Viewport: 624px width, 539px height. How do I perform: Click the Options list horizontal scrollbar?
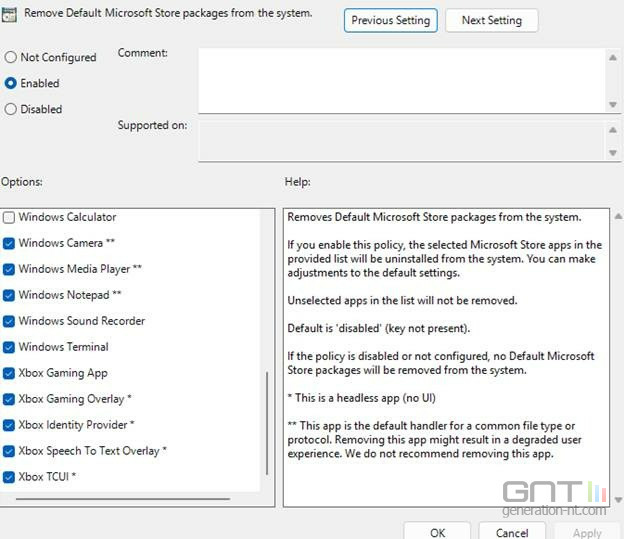(123, 498)
